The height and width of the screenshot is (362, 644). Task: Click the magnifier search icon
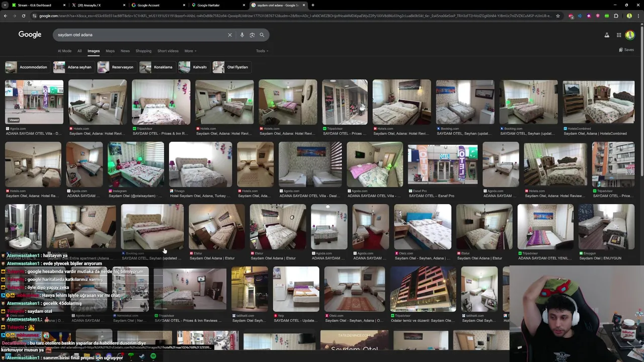[262, 35]
